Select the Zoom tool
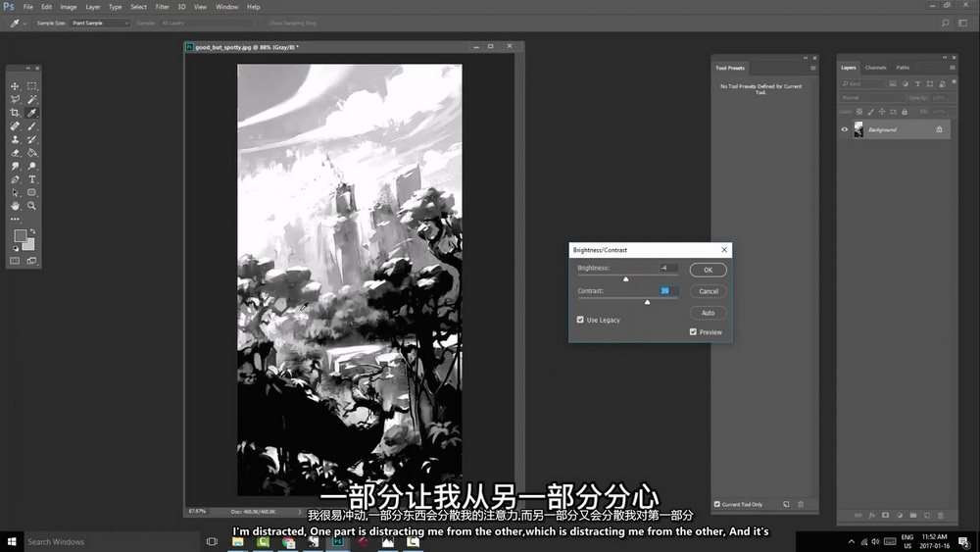 [32, 206]
